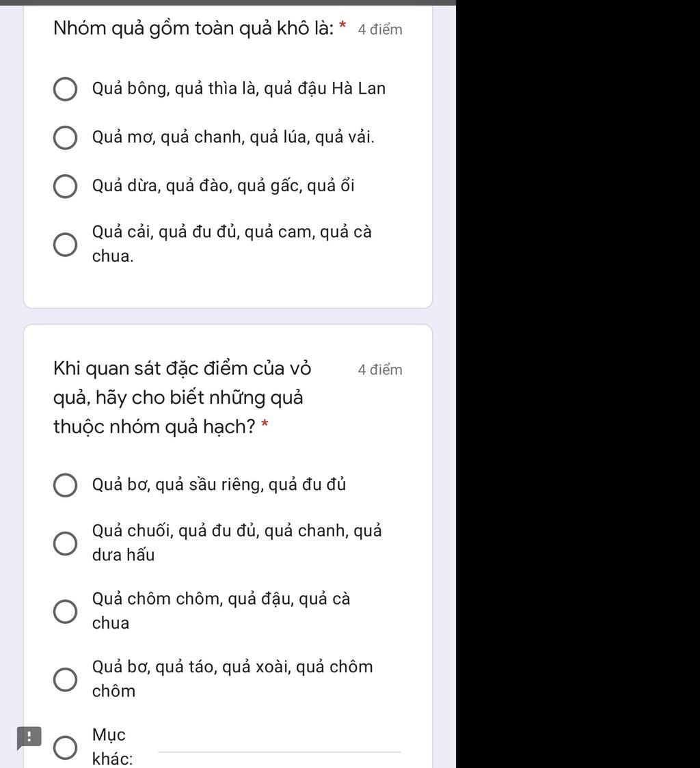Choose radio 'Quả bơ, quả sầu riêng, quả đu đủ'
This screenshot has height=768, width=700.
coord(65,486)
